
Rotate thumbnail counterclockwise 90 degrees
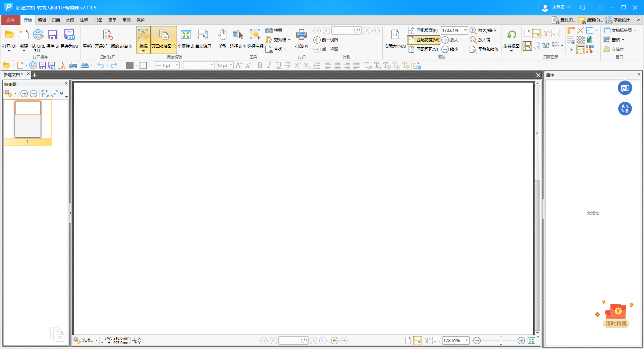45,93
